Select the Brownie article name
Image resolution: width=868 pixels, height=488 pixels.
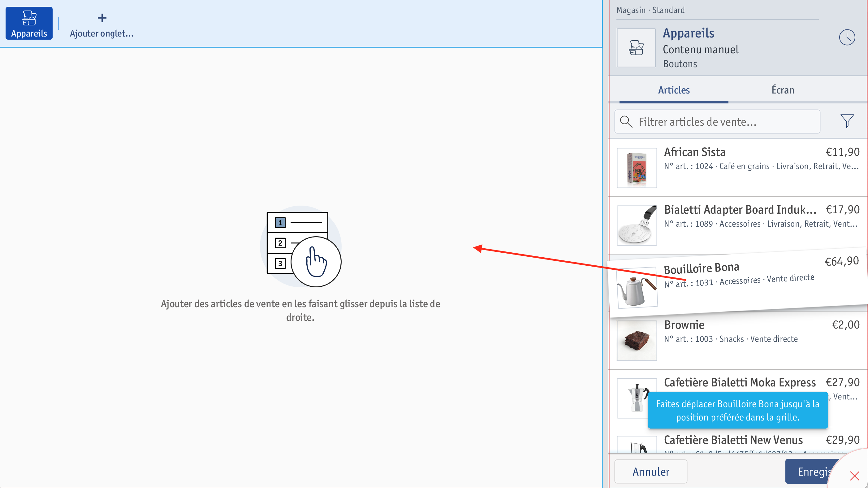[684, 325]
